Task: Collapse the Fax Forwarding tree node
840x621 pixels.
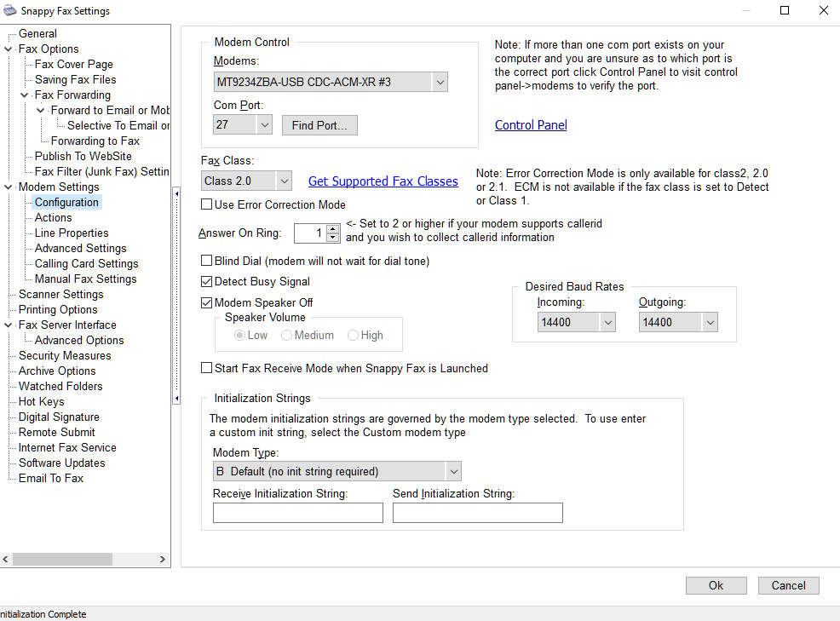Action: (x=26, y=95)
